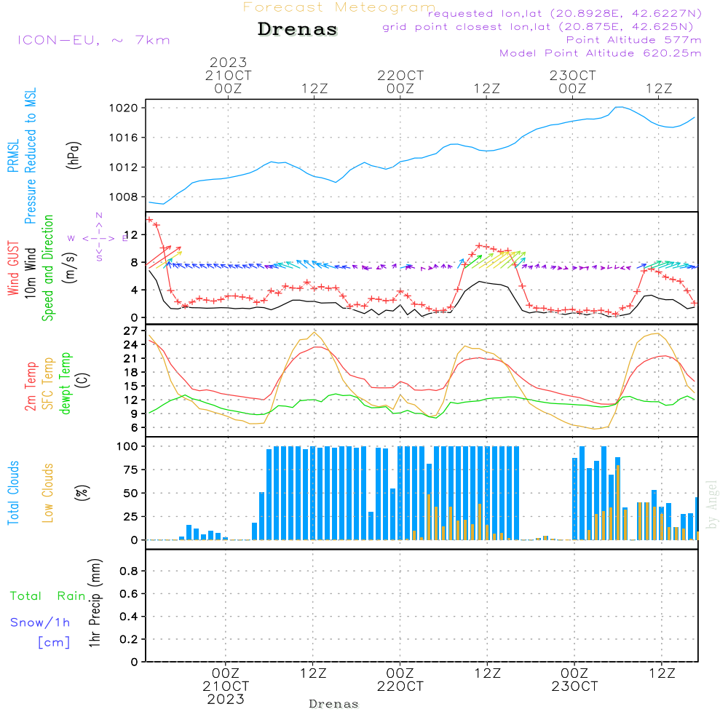
Task: Click the top-axis '21OCT' date label
Action: (228, 76)
